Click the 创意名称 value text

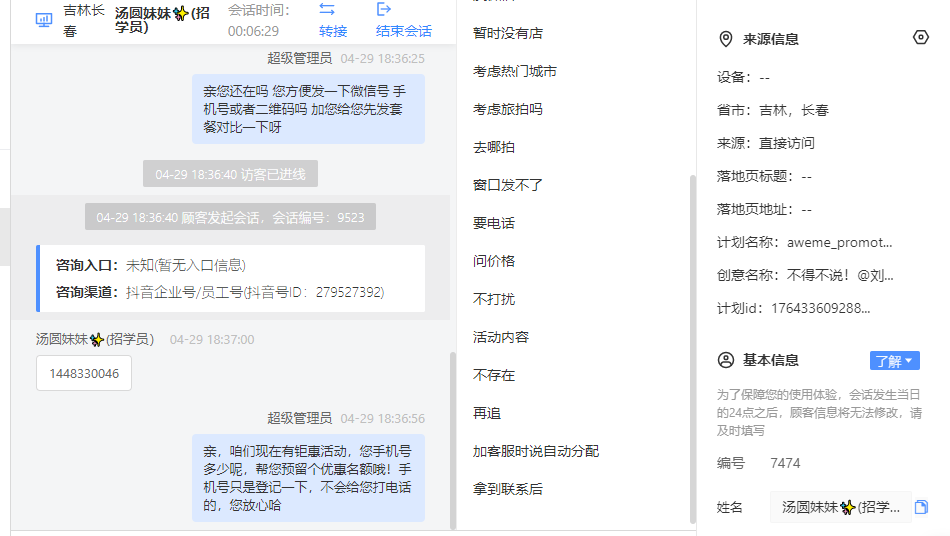[840, 276]
